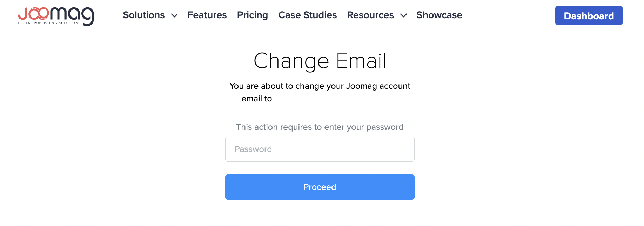This screenshot has width=644, height=226.
Task: Click the blue Dashboard button
Action: pos(589,16)
